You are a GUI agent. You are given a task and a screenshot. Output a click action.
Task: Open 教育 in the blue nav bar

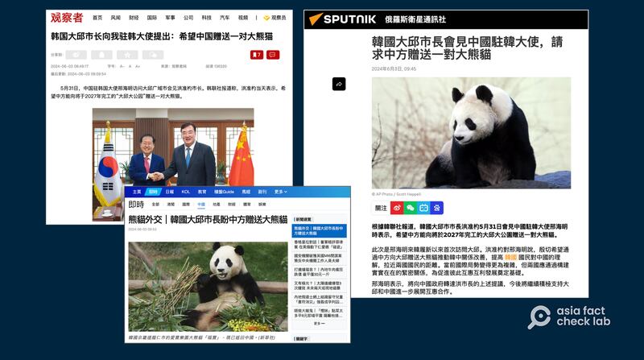point(202,192)
